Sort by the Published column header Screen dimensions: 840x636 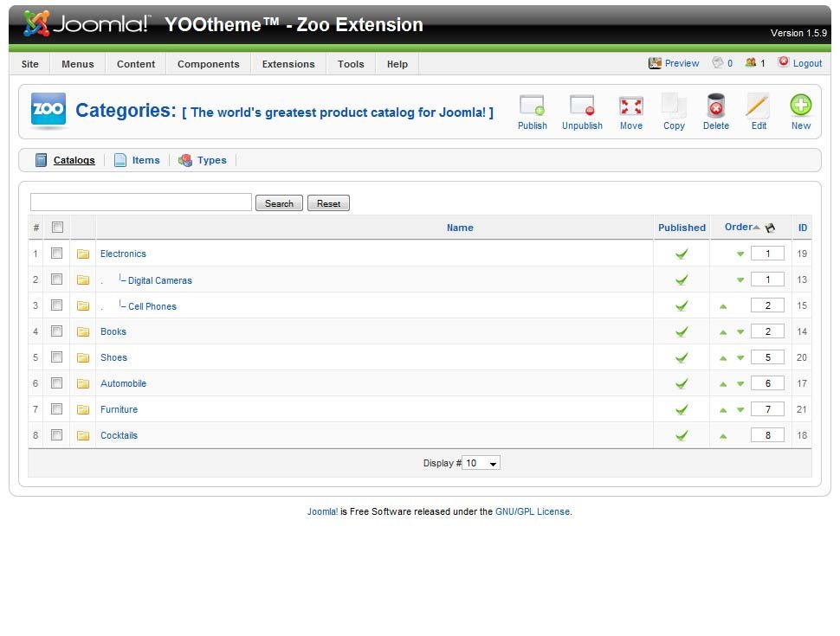tap(682, 228)
